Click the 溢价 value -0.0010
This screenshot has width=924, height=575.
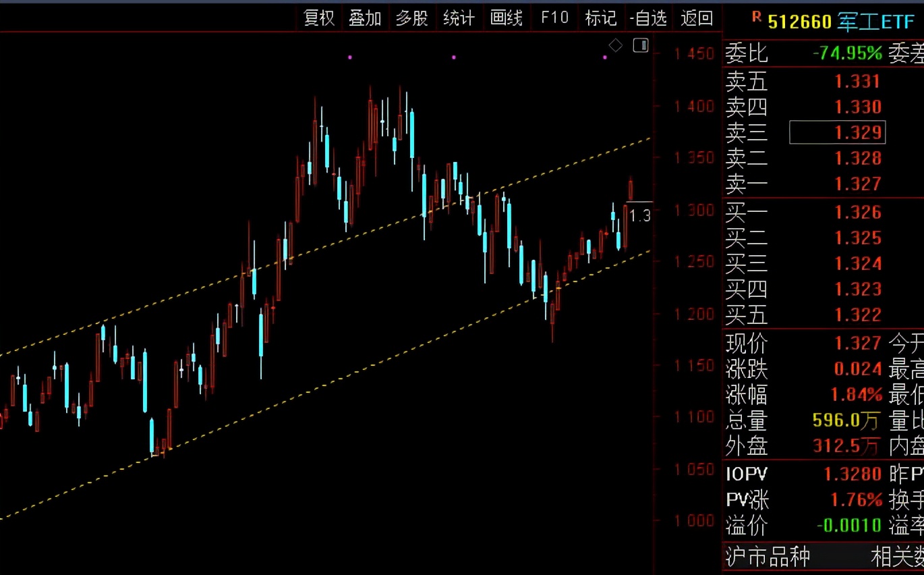click(x=849, y=526)
